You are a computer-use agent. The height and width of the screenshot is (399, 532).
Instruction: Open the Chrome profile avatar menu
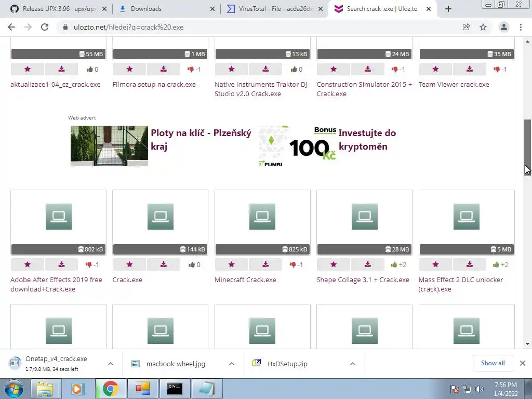[504, 27]
